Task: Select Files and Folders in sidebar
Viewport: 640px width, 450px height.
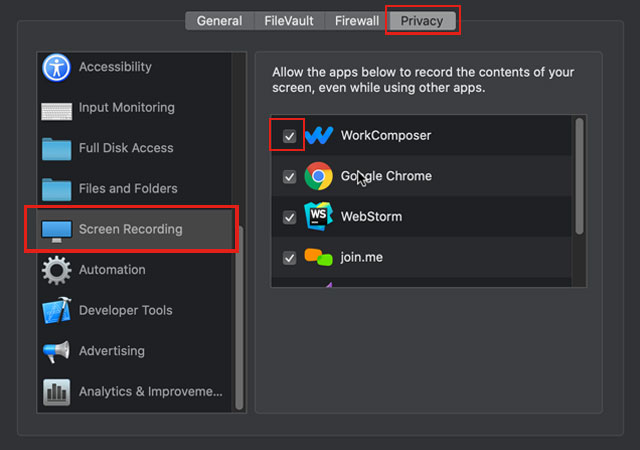Action: click(128, 188)
